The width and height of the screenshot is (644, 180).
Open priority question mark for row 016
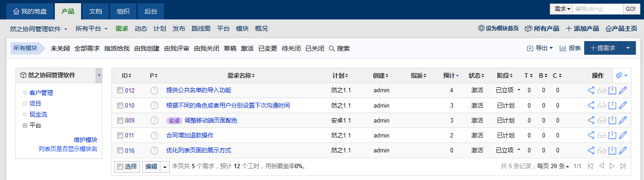pos(154,150)
